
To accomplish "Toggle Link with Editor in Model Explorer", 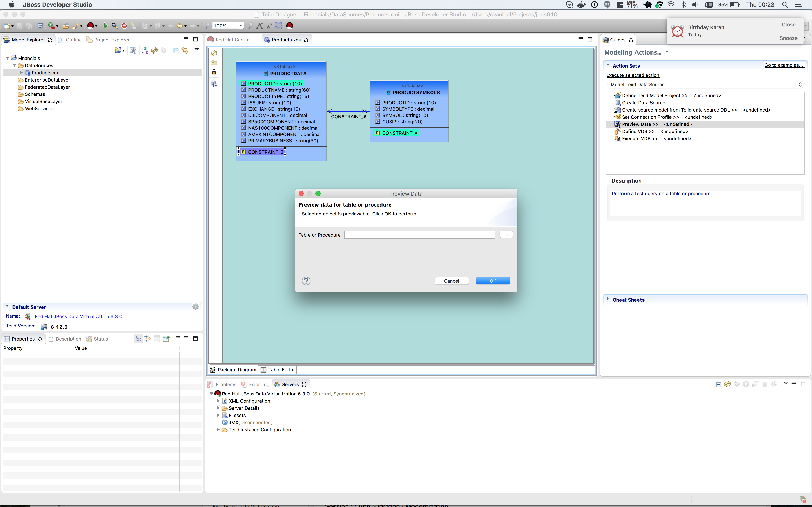I will [185, 50].
